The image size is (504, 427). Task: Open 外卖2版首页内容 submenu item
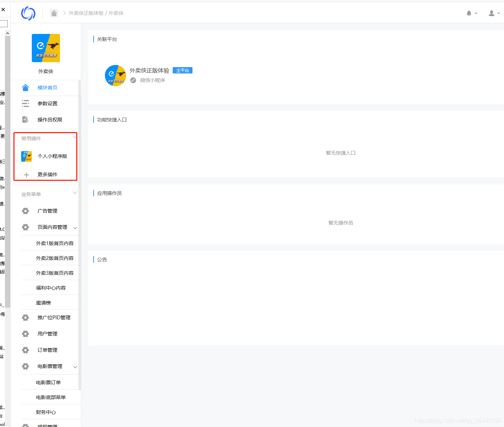pyautogui.click(x=55, y=258)
